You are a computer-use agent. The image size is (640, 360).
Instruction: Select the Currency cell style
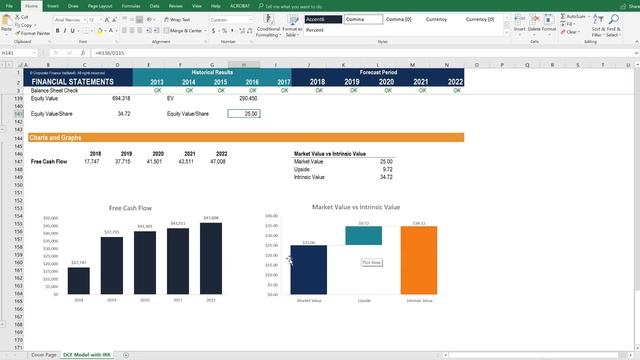[x=436, y=19]
